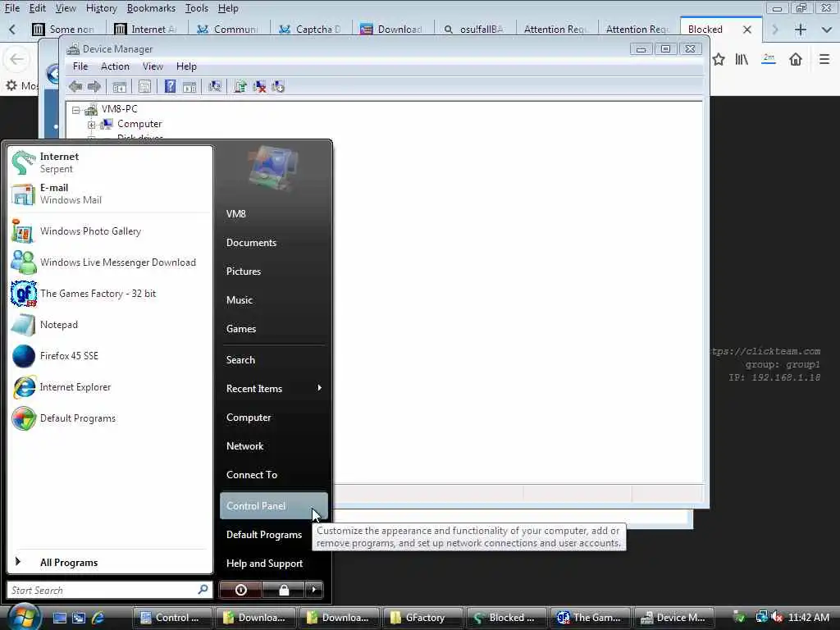Click Windows Start orb
Viewport: 840px width, 630px height.
24,616
